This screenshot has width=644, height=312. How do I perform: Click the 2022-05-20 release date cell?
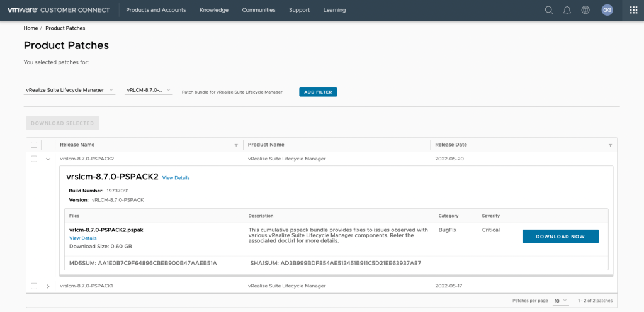click(449, 159)
